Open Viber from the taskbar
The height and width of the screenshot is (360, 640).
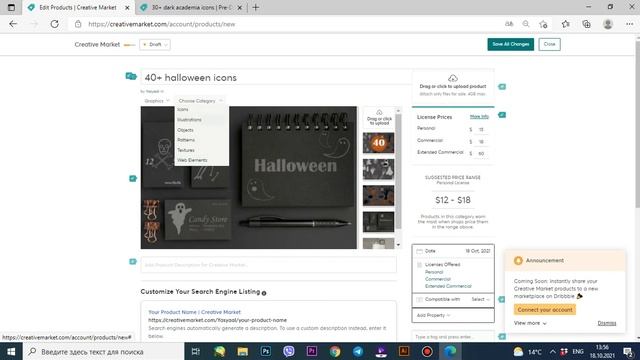pyautogui.click(x=289, y=351)
